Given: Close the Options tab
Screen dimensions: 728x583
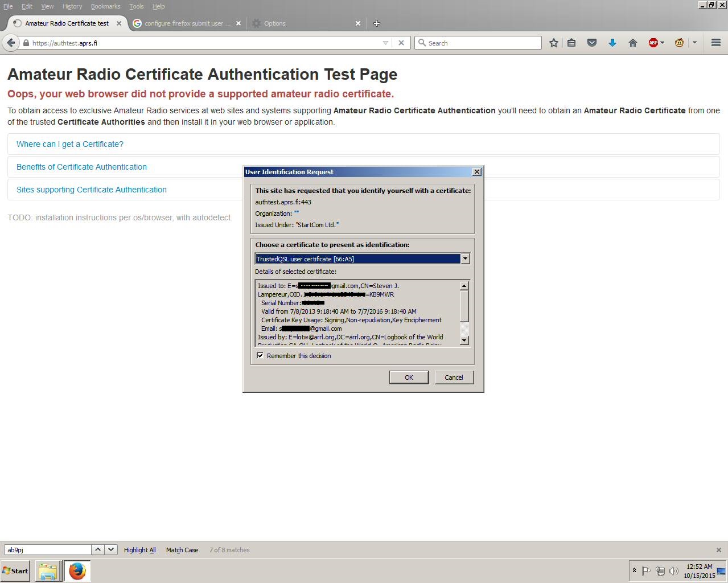Looking at the screenshot, I should coord(358,23).
